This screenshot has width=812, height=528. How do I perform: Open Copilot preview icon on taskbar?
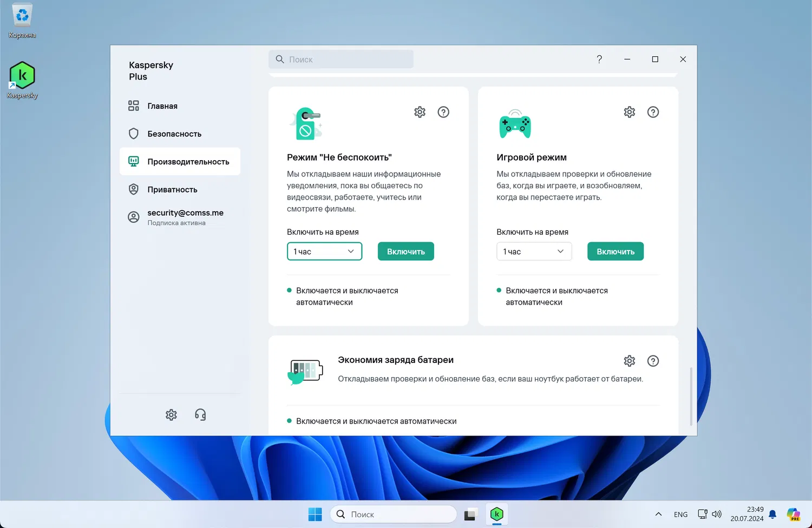[x=794, y=514]
